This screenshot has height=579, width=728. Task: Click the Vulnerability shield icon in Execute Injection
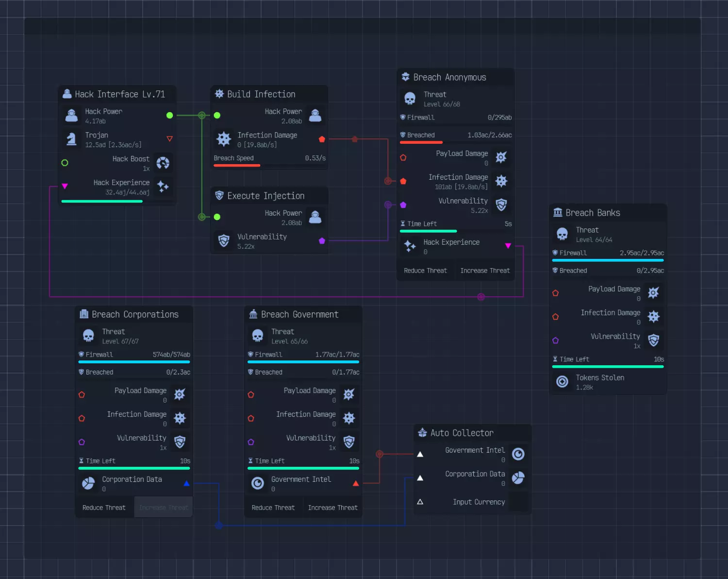coord(224,241)
